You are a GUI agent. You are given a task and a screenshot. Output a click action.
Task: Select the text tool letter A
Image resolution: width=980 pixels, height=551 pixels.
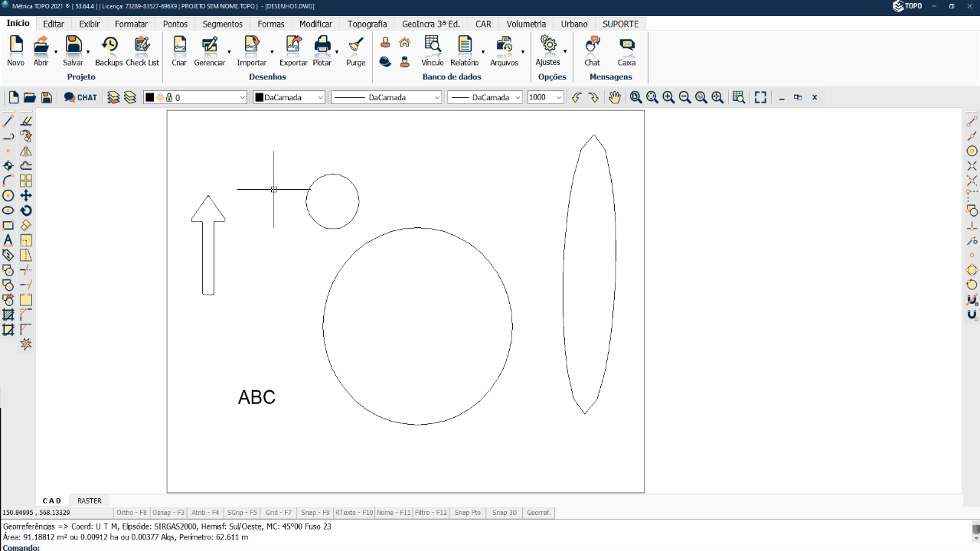tap(8, 240)
